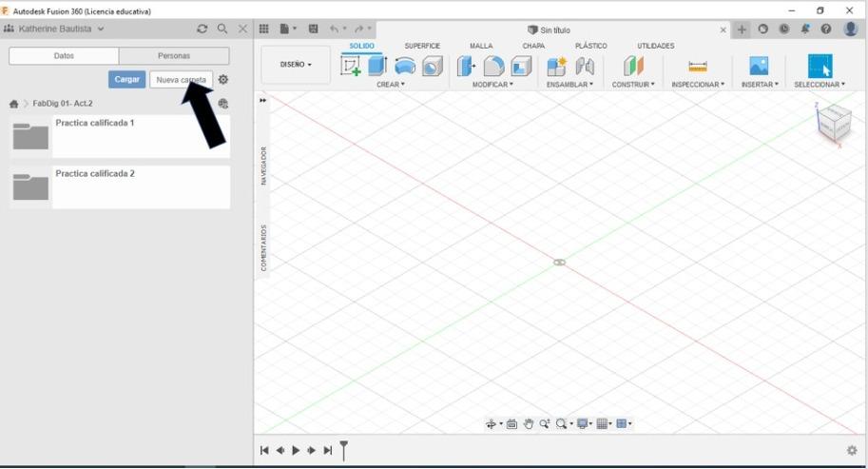Refresh the data panel contents
868x469 pixels.
[x=203, y=29]
